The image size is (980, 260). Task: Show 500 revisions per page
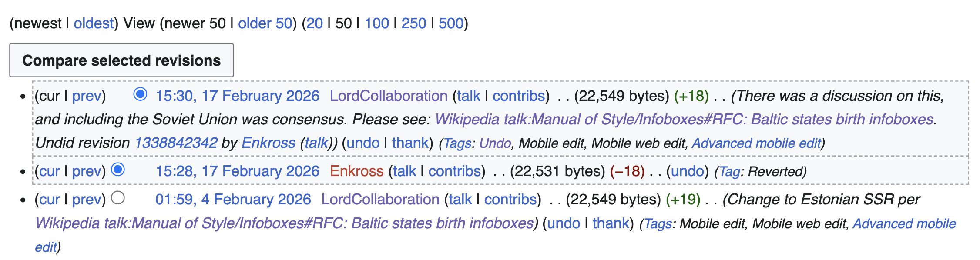451,23
